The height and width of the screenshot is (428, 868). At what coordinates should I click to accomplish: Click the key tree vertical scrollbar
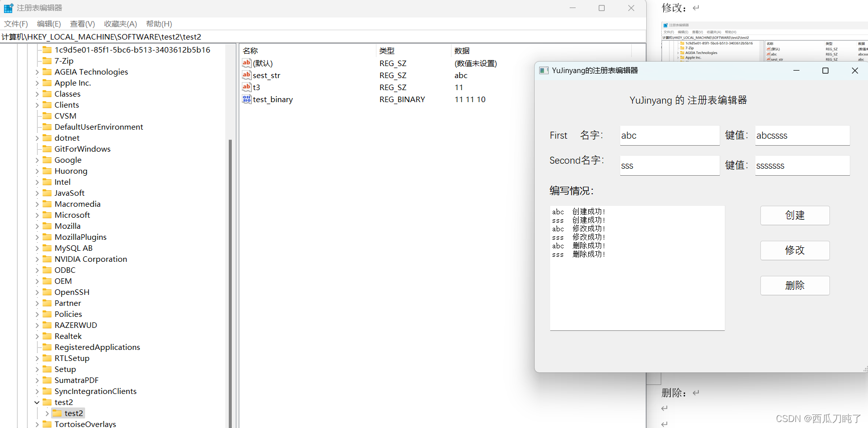coord(230,283)
